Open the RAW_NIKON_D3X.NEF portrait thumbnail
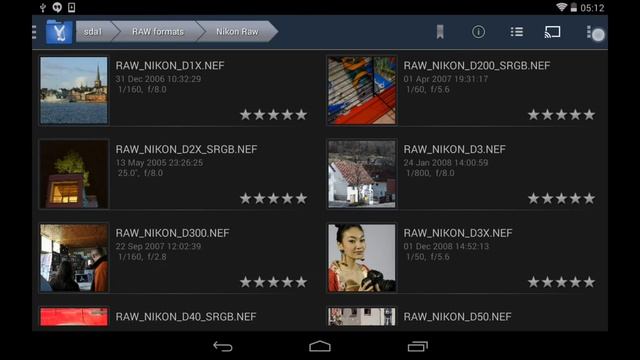 (362, 258)
